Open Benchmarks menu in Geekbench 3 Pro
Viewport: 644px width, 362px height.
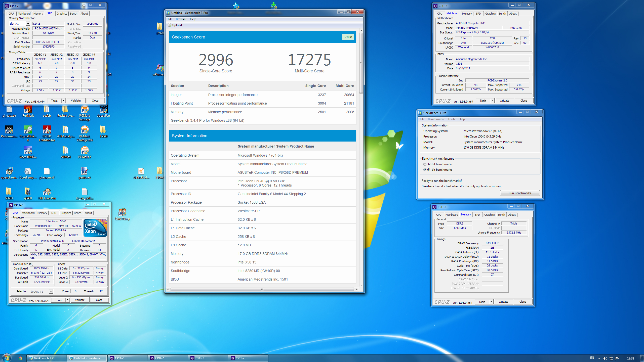pos(436,119)
